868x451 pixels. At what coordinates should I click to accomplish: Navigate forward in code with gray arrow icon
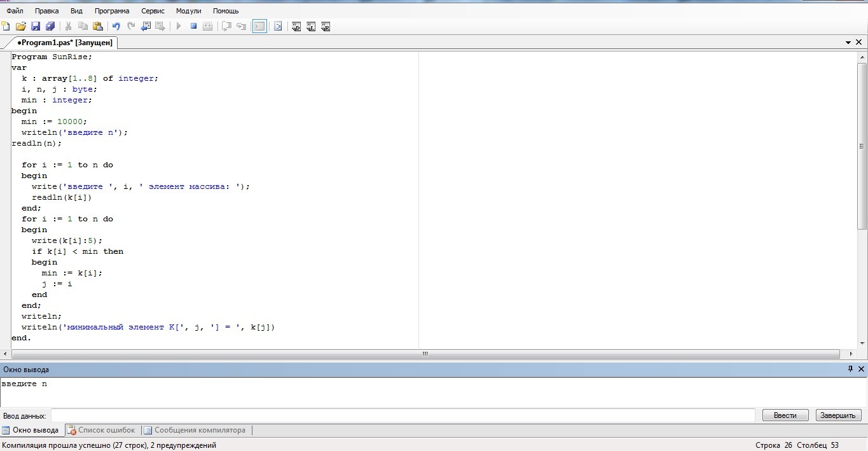point(160,26)
